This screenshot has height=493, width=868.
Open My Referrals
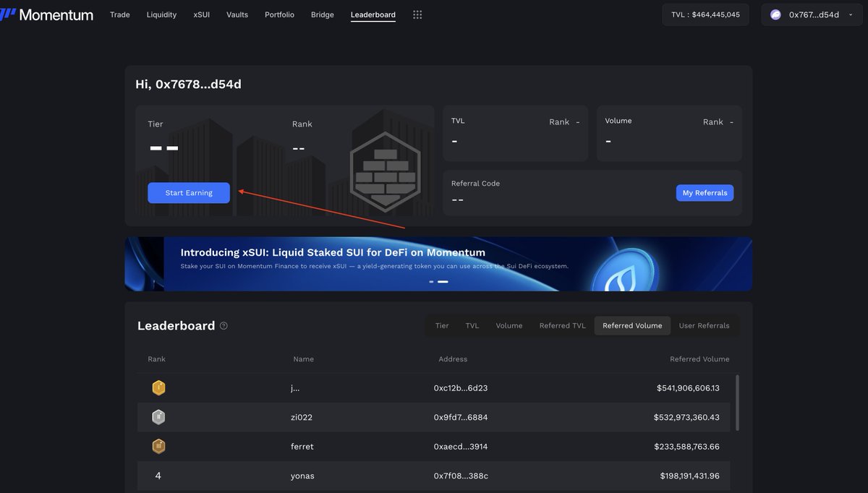[705, 193]
